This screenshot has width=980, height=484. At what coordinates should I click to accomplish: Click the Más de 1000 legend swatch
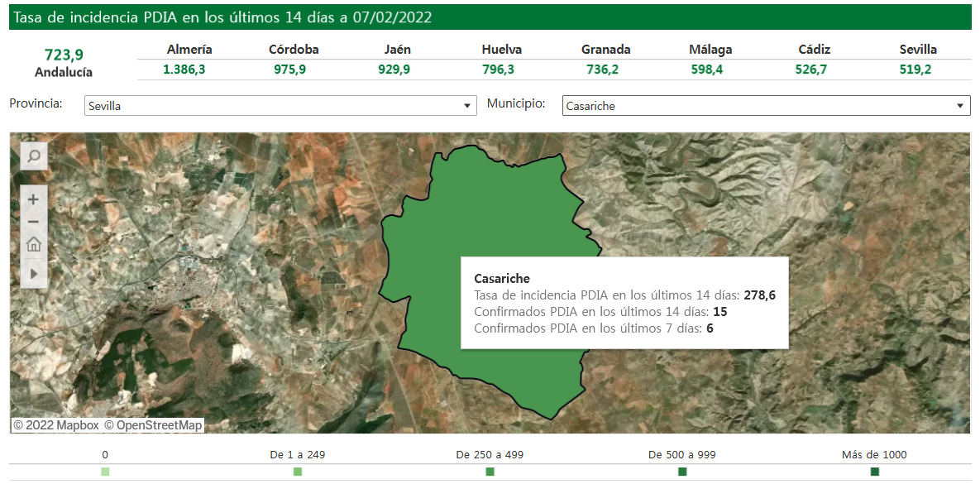click(x=874, y=472)
